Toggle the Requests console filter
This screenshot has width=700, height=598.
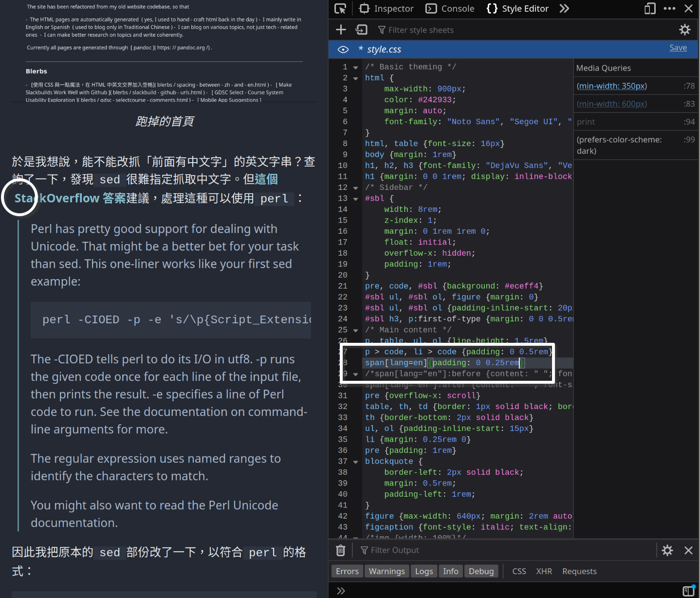click(x=579, y=571)
